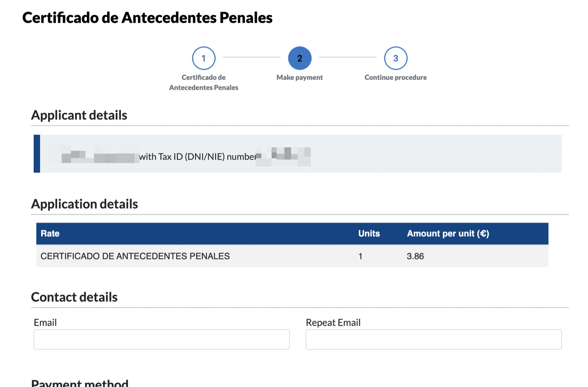
Task: Click the units value 1 in the table
Action: click(361, 256)
